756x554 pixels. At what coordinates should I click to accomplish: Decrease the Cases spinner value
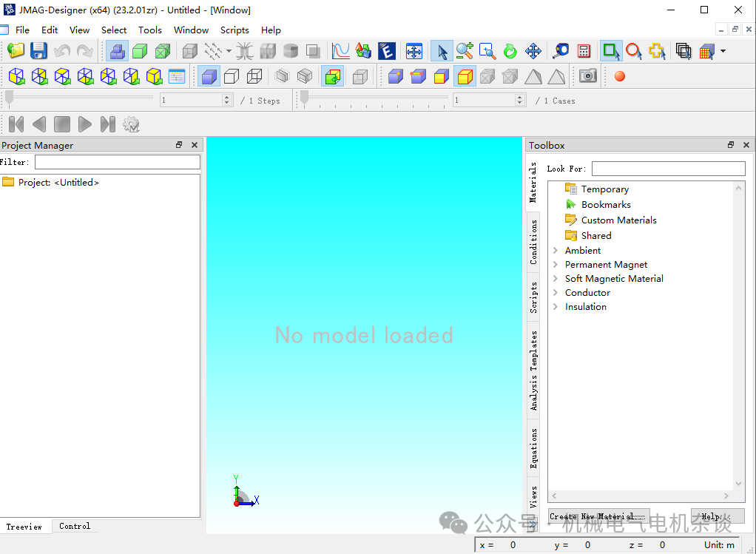[519, 103]
